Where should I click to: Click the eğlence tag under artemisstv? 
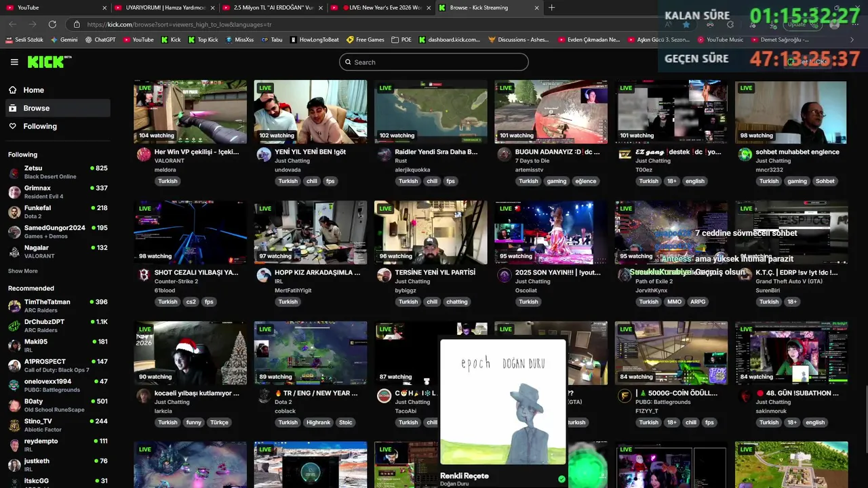(586, 181)
